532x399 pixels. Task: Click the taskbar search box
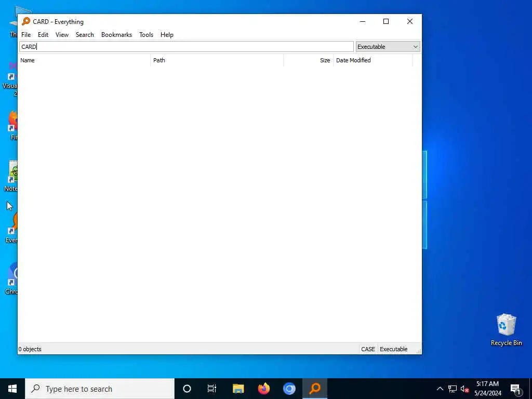(x=100, y=389)
